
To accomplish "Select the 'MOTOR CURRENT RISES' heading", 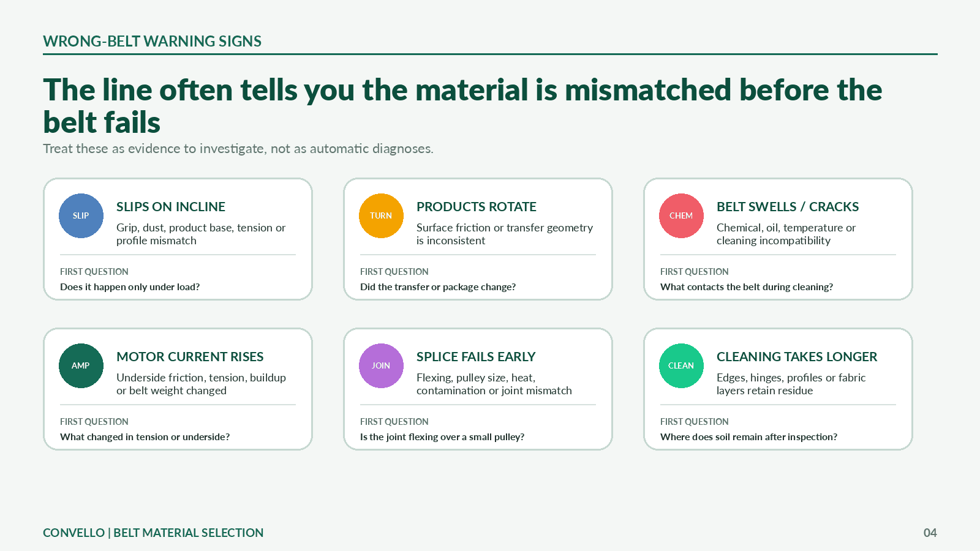I will point(190,357).
